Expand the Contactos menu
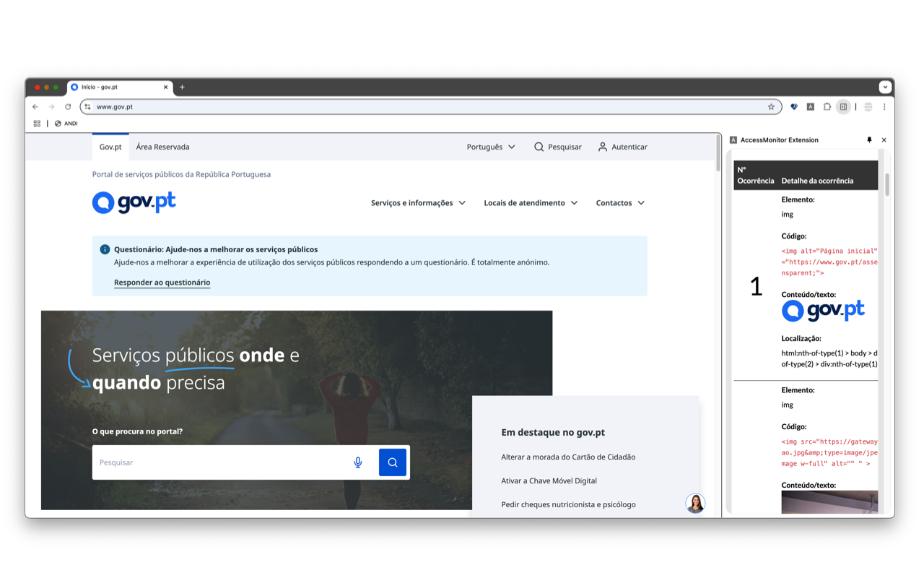 619,203
